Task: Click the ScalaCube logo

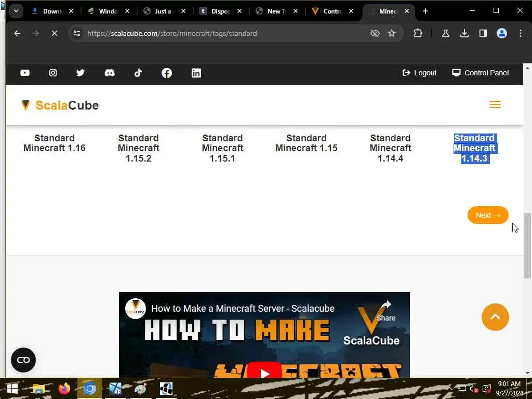Action: 60,105
